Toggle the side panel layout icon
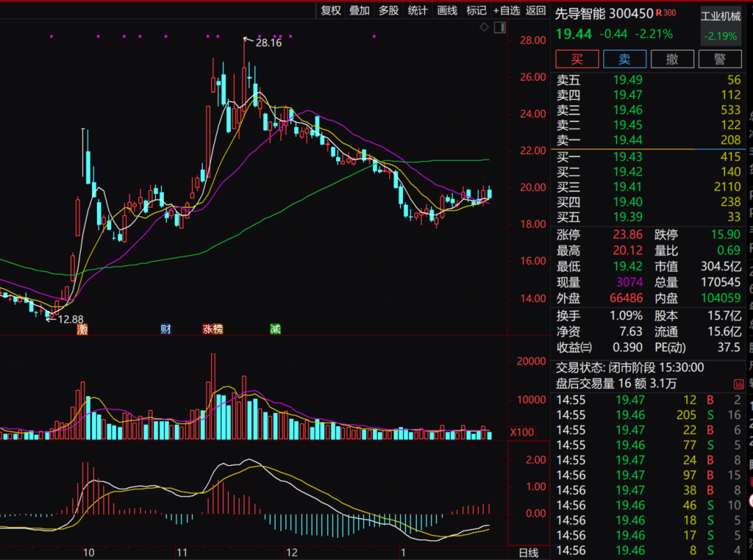The image size is (753, 560). (499, 27)
